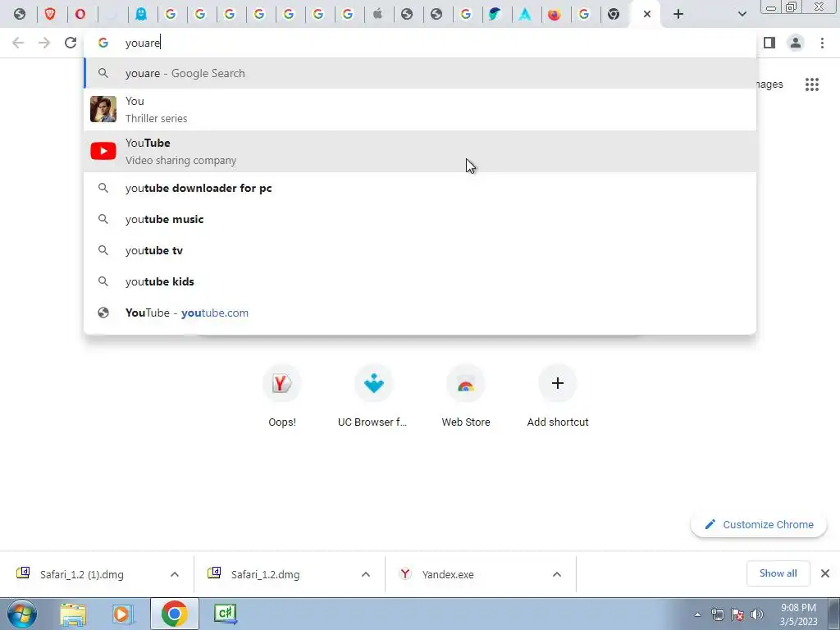
Task: Go forward with the forward arrow
Action: point(44,43)
